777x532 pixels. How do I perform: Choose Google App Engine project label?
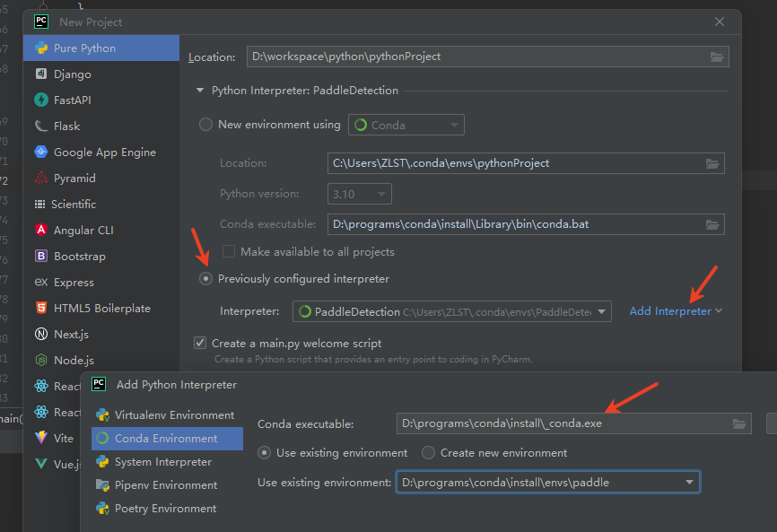pos(105,153)
